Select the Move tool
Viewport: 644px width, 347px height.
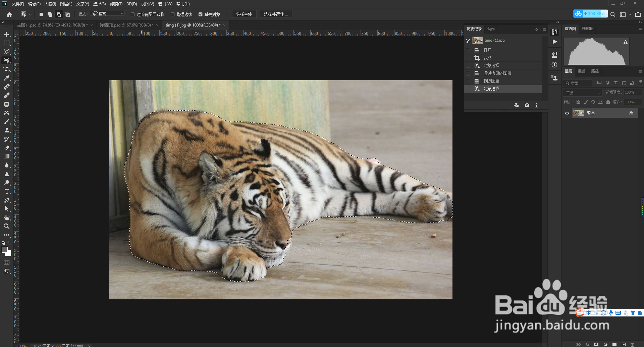pos(7,34)
